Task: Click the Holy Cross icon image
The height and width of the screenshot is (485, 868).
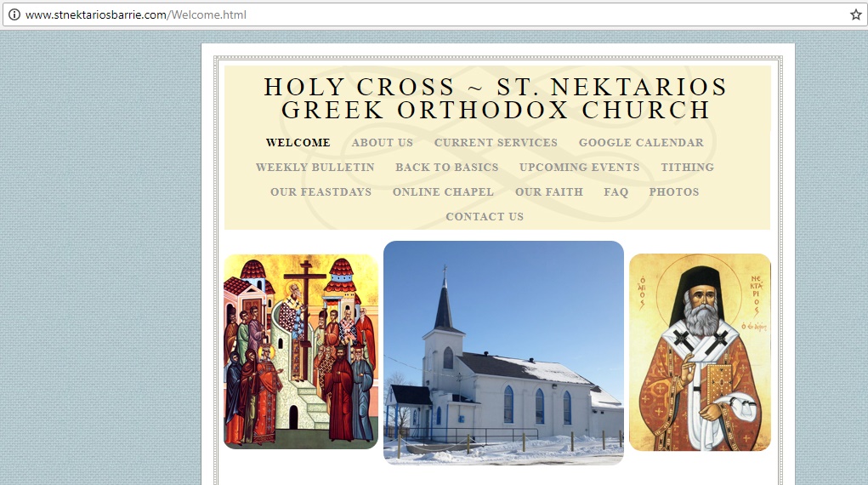Action: coord(301,351)
